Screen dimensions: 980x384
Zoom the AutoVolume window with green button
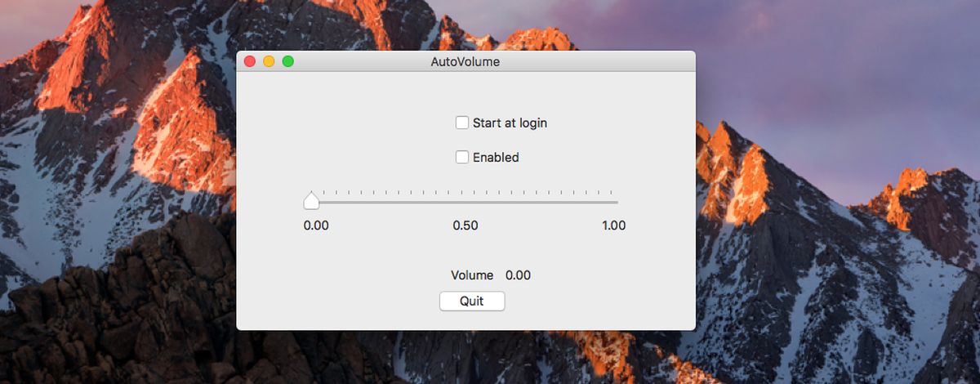click(x=287, y=61)
